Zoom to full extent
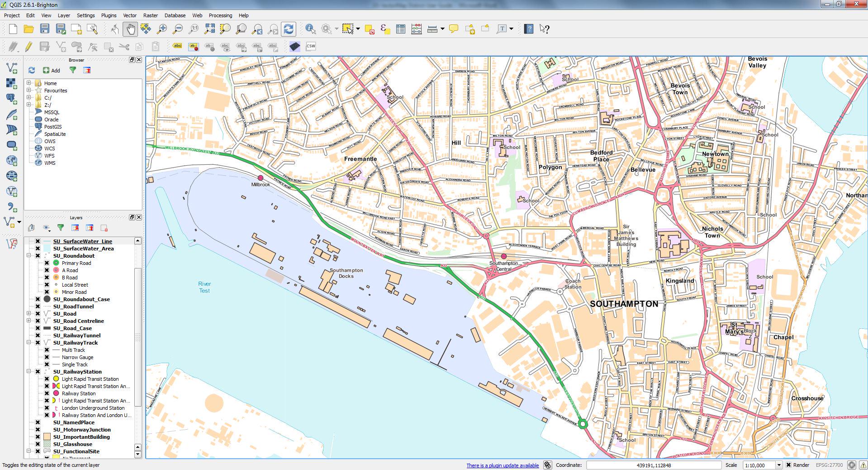The width and height of the screenshot is (868, 470). click(209, 29)
